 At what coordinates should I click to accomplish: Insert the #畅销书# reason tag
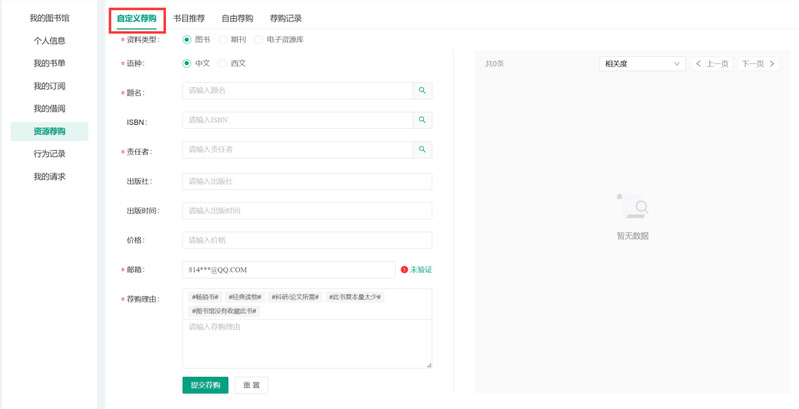click(204, 297)
